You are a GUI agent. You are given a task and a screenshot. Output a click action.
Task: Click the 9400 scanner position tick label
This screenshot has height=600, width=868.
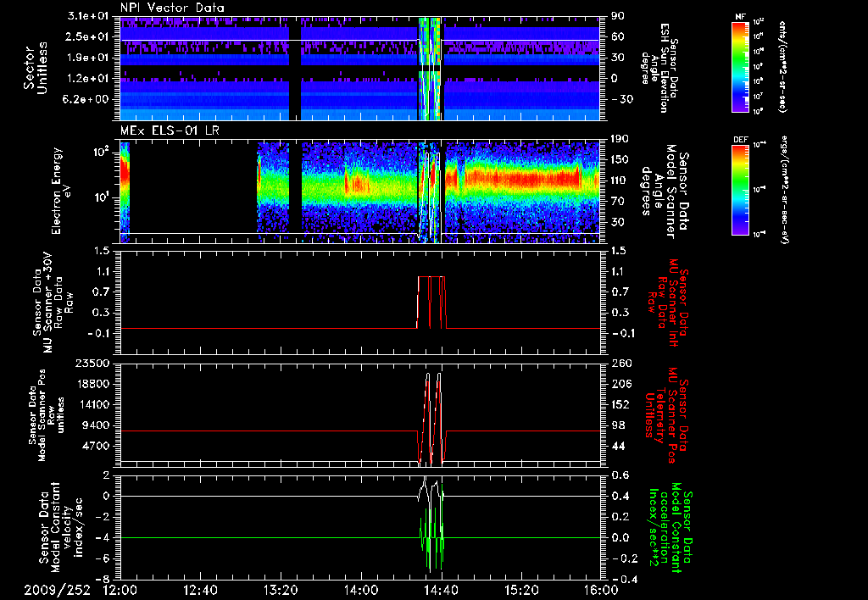tap(97, 425)
